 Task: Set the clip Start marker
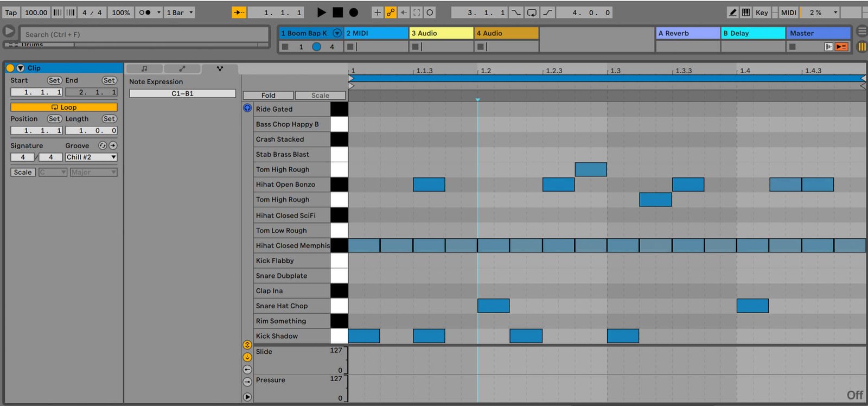(x=54, y=80)
